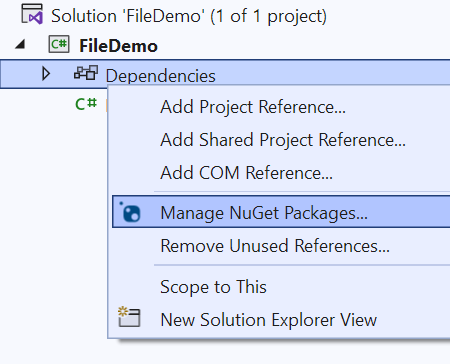Viewport: 450px width, 364px height.
Task: Expand the Dependencies node triangle
Action: tap(46, 74)
